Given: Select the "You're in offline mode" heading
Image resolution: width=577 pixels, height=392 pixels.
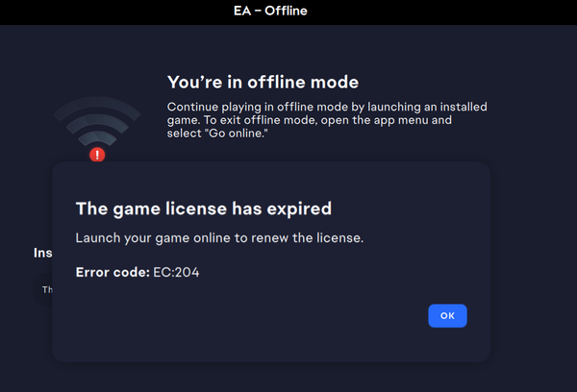Looking at the screenshot, I should [x=263, y=83].
